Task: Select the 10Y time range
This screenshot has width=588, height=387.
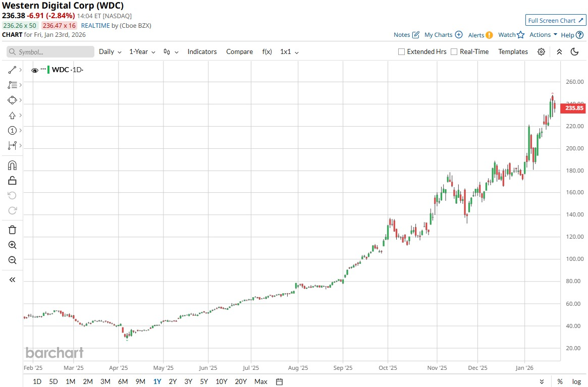Action: pos(221,382)
